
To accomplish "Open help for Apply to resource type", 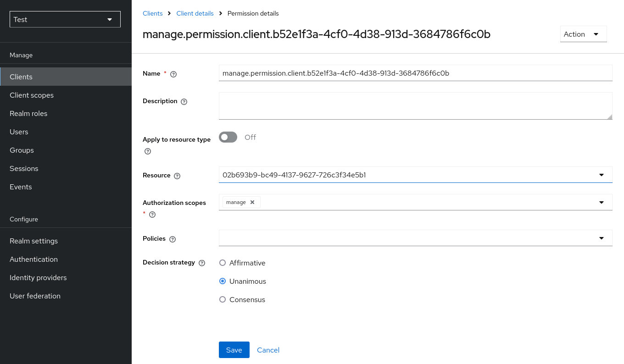I will [147, 151].
